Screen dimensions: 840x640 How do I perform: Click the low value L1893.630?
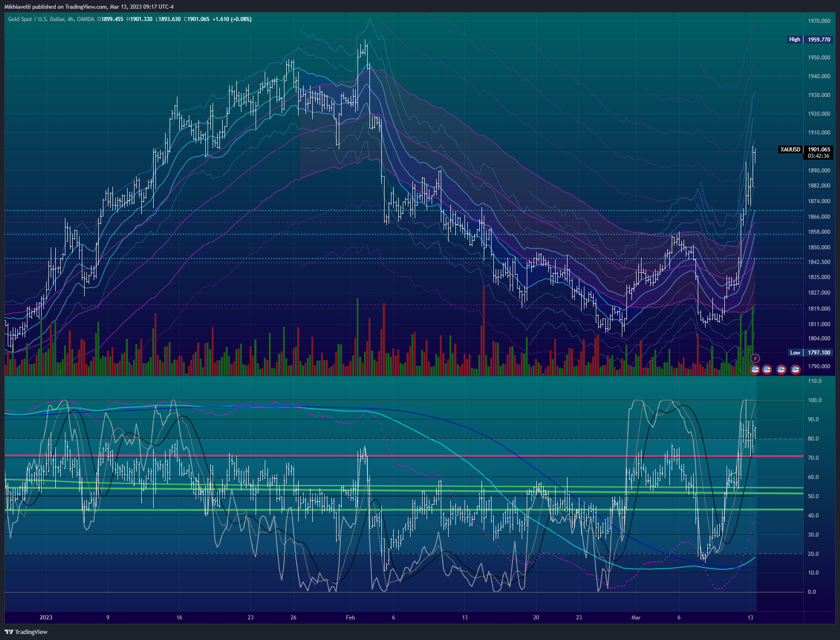coord(168,19)
